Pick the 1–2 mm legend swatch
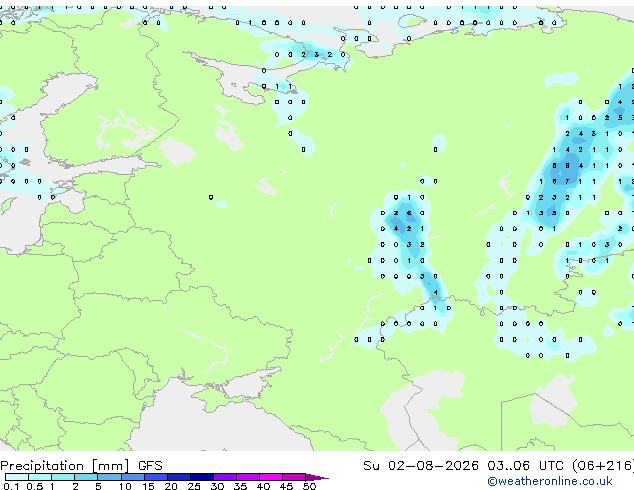634x490 pixels. (x=63, y=477)
